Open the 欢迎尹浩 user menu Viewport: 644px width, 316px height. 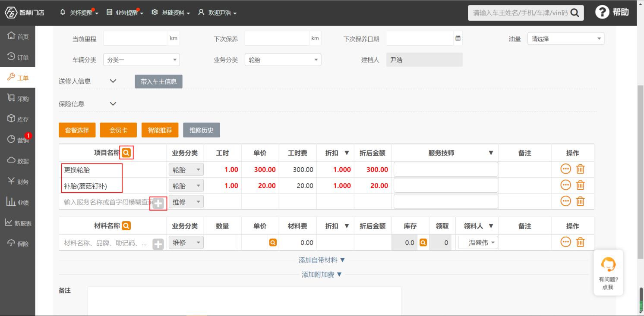[218, 13]
